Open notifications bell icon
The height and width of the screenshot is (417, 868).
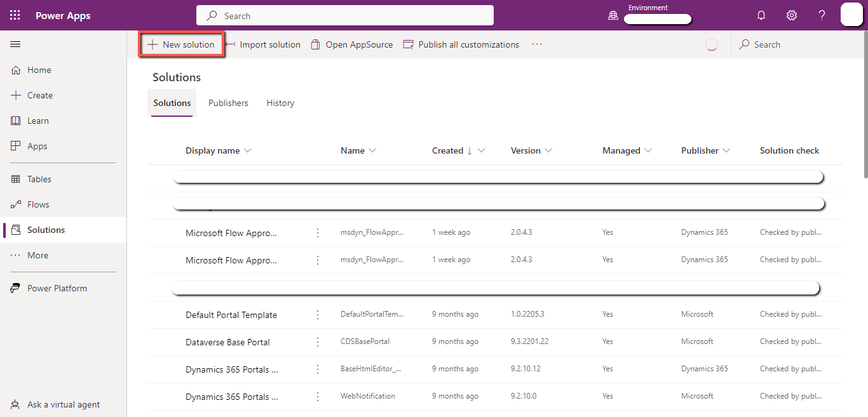point(761,15)
